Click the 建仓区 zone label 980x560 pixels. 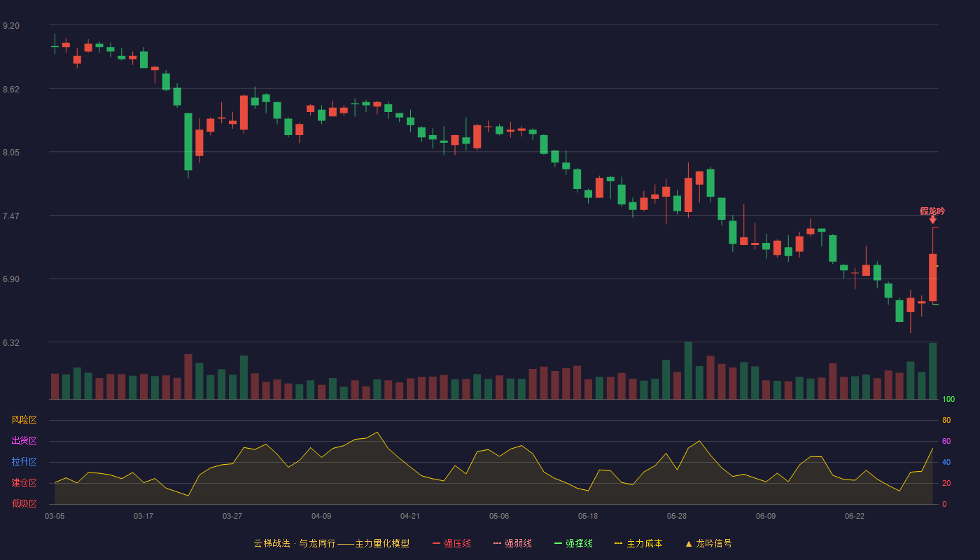(24, 483)
